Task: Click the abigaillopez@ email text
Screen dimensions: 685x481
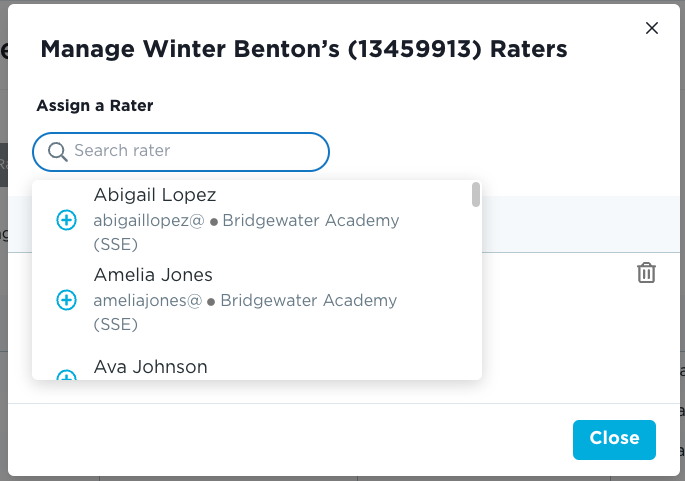Action: (x=148, y=221)
